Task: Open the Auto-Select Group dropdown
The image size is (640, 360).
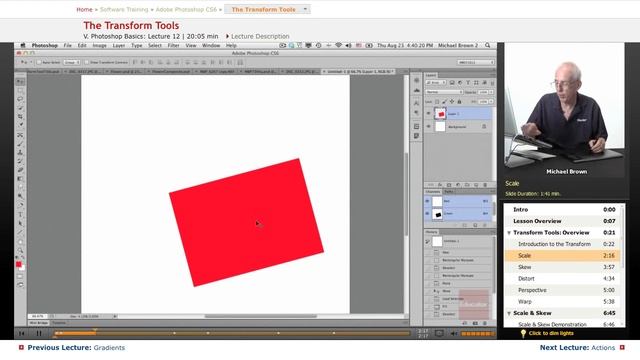Action: (x=72, y=62)
